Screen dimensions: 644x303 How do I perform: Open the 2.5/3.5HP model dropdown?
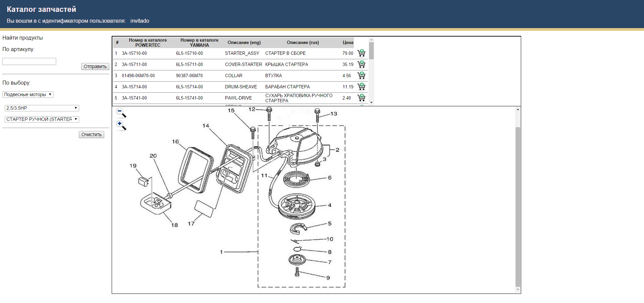pyautogui.click(x=42, y=108)
